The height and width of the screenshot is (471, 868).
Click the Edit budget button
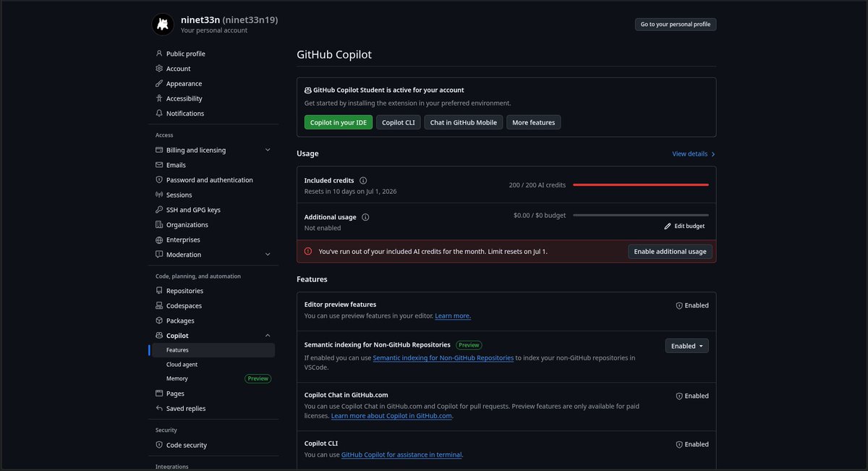684,226
